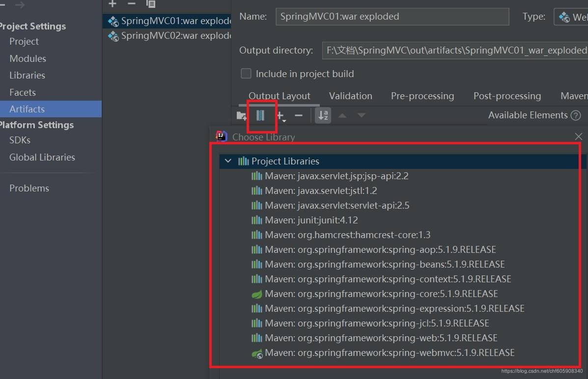Select SpringMVC01:war exploded artifact

(167, 21)
